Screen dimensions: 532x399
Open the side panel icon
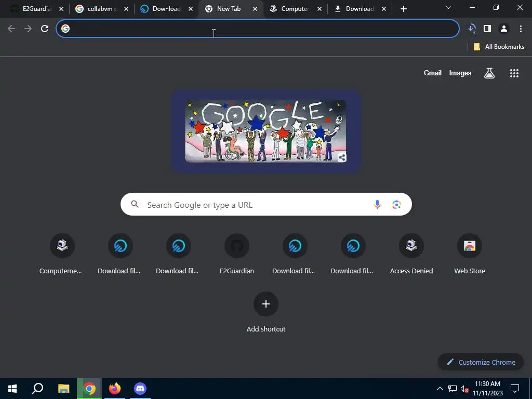pos(487,29)
